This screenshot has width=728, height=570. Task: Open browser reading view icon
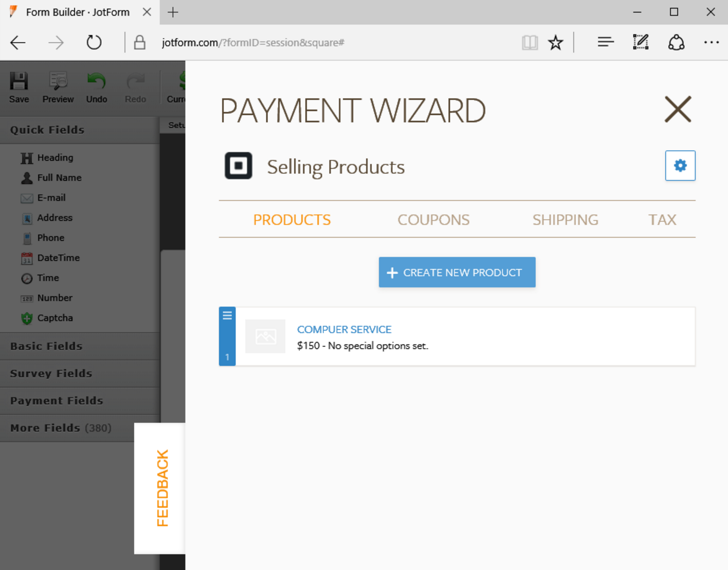tap(530, 43)
